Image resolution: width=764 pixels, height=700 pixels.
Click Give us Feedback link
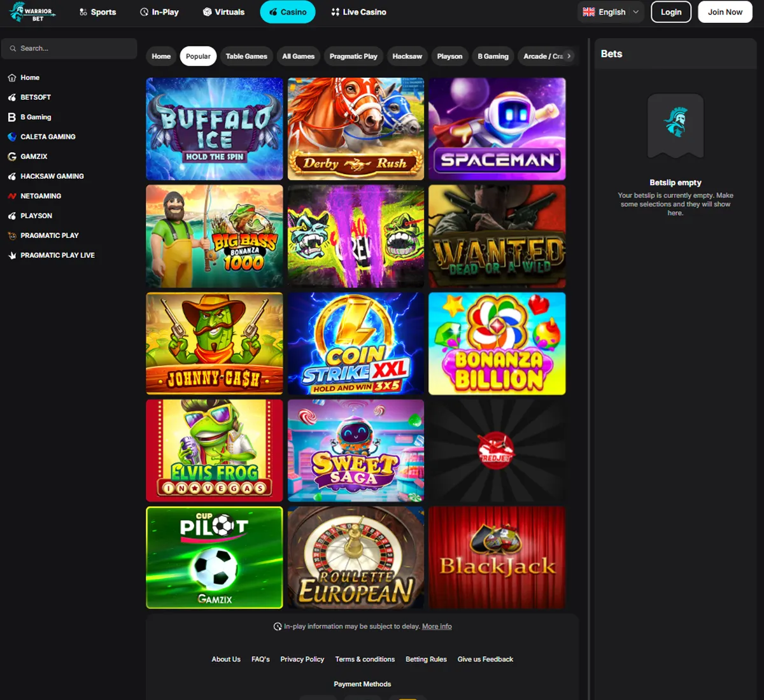[485, 659]
